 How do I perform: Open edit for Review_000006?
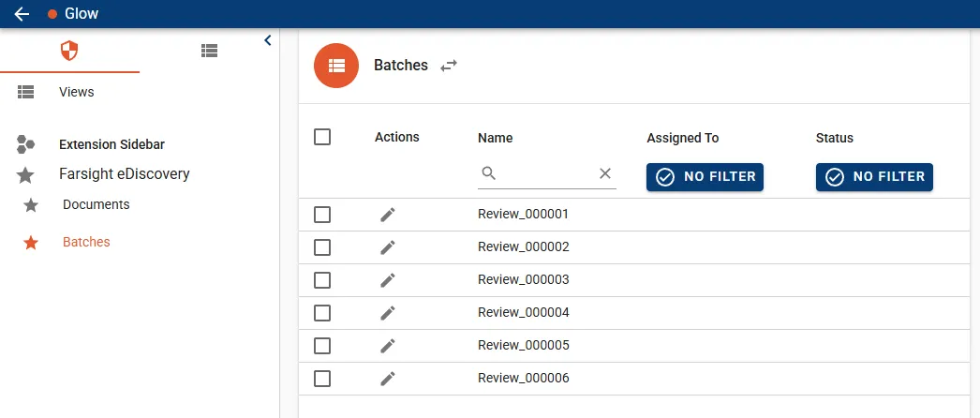click(388, 379)
